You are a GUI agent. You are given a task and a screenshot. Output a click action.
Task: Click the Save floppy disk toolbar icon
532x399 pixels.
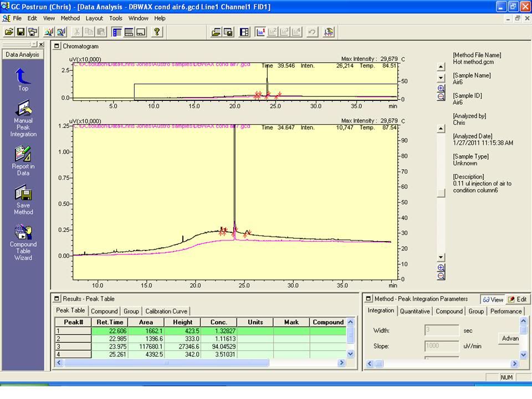(21, 32)
